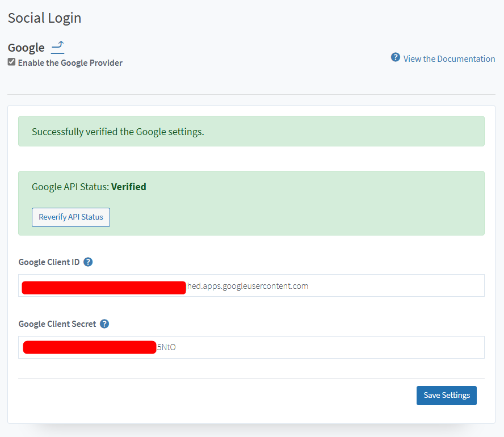Click the Google Client Secret label

(x=57, y=324)
